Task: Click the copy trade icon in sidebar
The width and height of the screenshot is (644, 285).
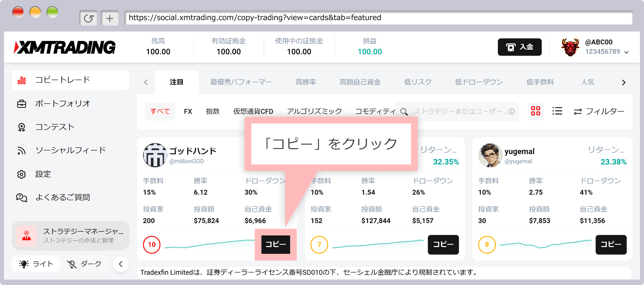Action: (22, 80)
